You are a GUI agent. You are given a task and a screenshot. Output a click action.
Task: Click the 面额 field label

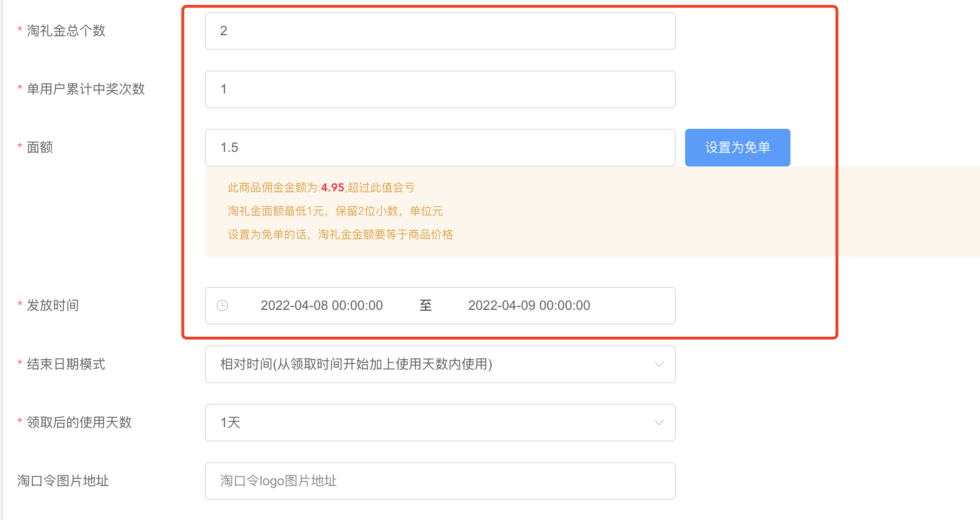(40, 148)
